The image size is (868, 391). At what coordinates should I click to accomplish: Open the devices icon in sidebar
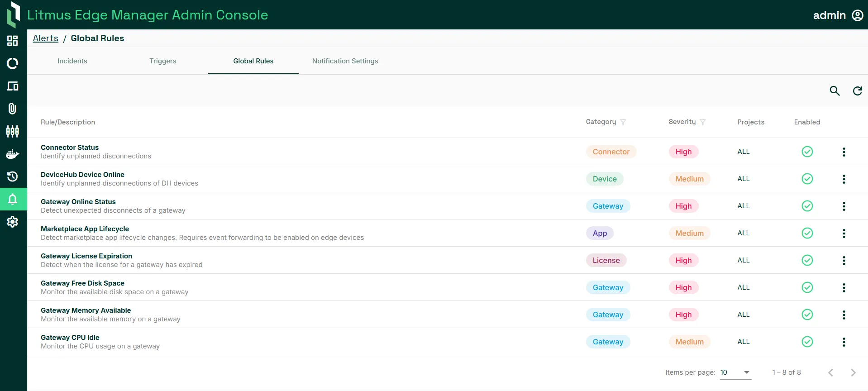tap(13, 86)
